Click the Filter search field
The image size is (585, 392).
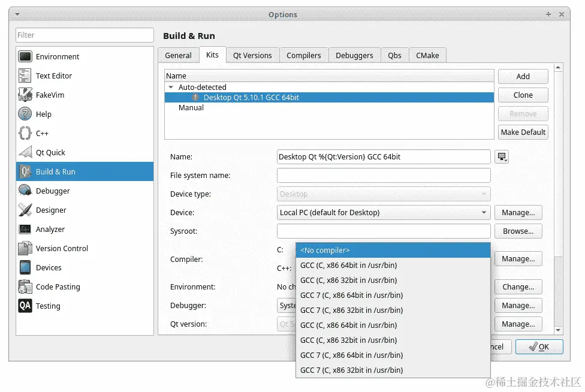85,35
